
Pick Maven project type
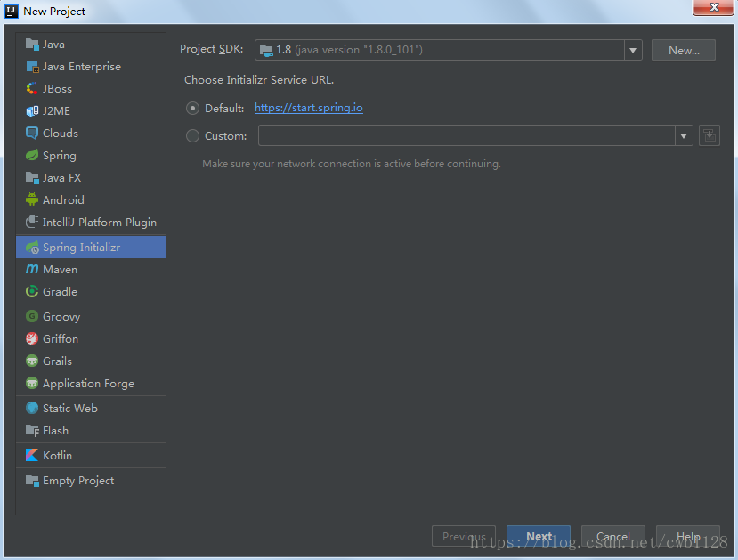coord(91,269)
